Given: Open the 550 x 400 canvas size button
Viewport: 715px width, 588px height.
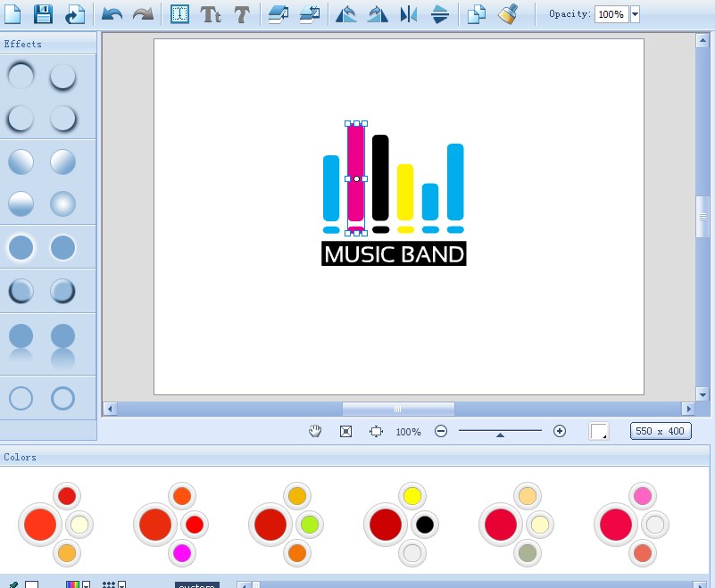Looking at the screenshot, I should pos(661,431).
